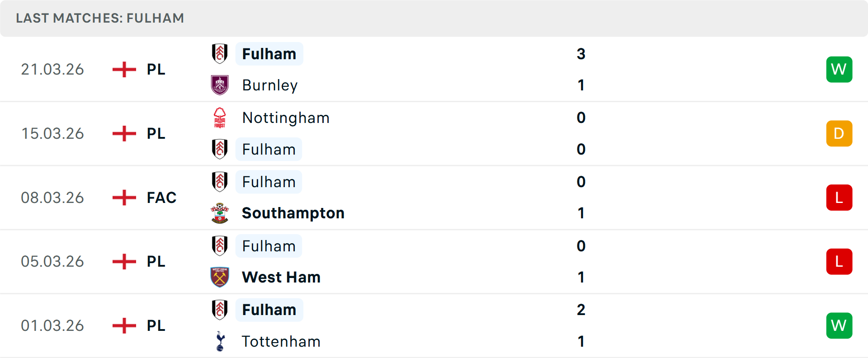Select the Burnley club badge

[x=220, y=85]
